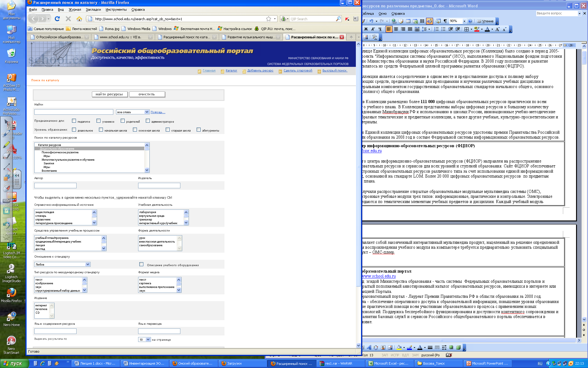Viewport: 588px width, 368px height.
Task: Insert hyperlink from Word toolbar
Action: tap(394, 21)
